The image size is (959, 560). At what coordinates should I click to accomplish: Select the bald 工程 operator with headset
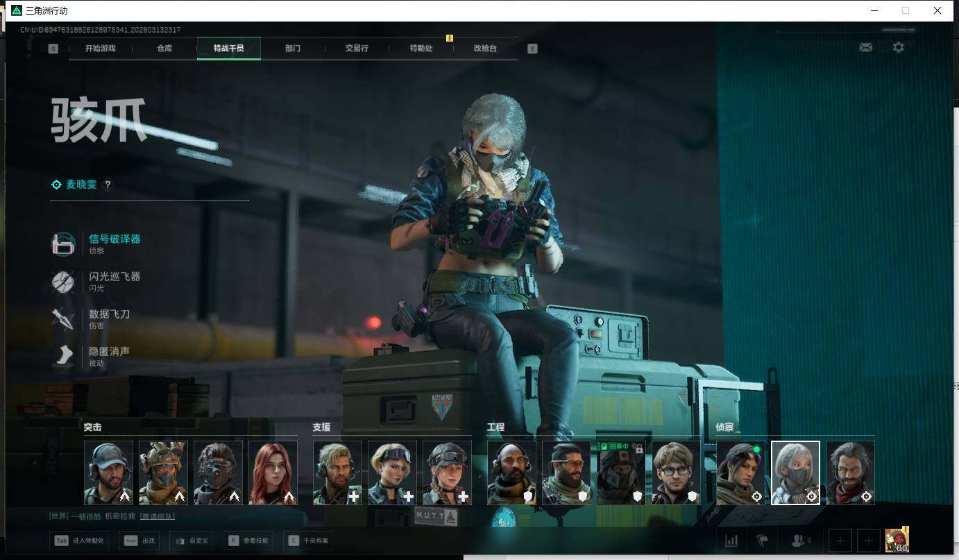[511, 473]
